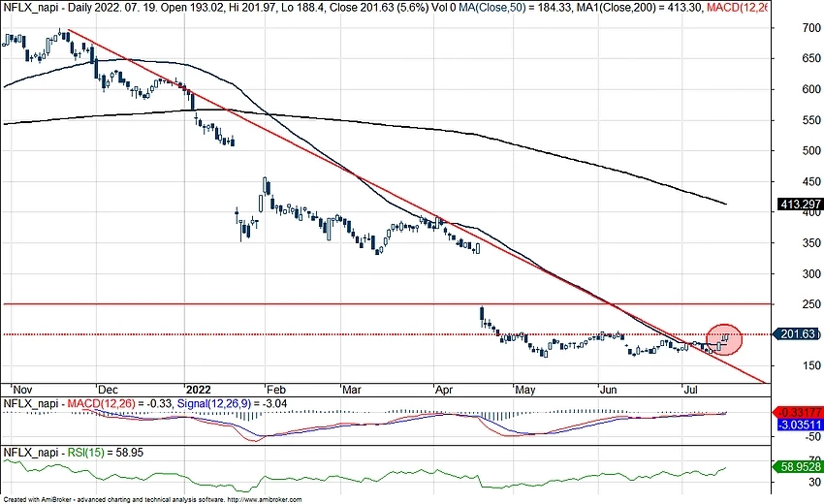Click the 201.63 last price label

click(797, 333)
